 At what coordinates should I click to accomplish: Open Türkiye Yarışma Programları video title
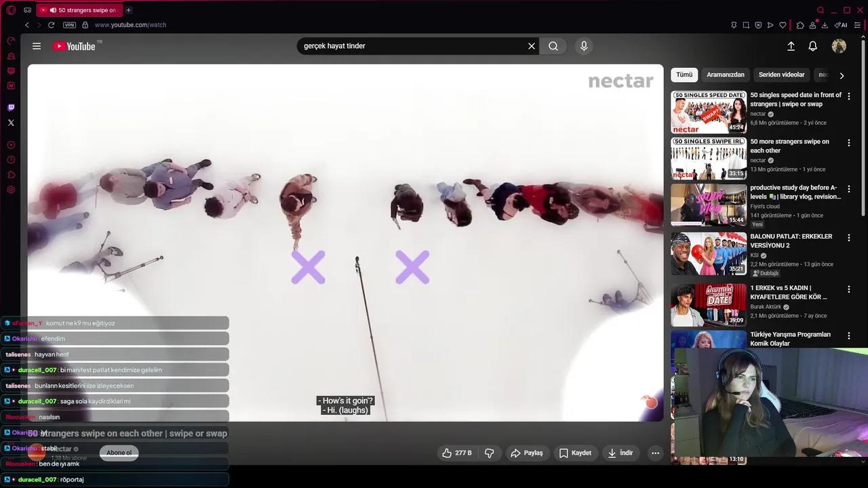click(x=790, y=339)
